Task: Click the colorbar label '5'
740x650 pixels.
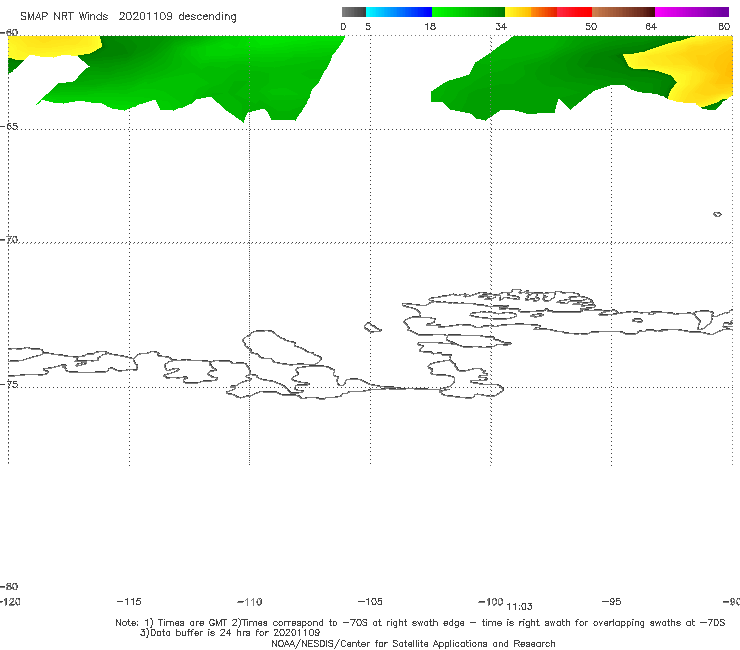Action: (368, 26)
